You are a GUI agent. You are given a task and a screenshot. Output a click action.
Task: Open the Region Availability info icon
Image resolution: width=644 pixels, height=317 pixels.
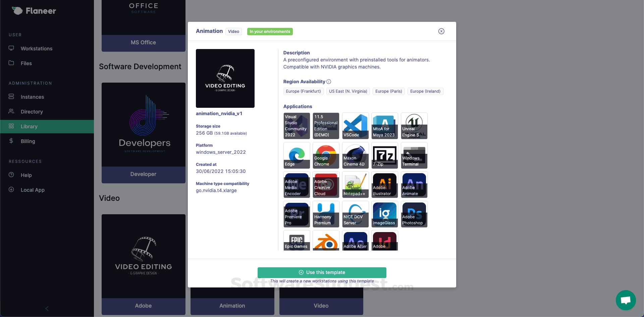[x=329, y=82]
